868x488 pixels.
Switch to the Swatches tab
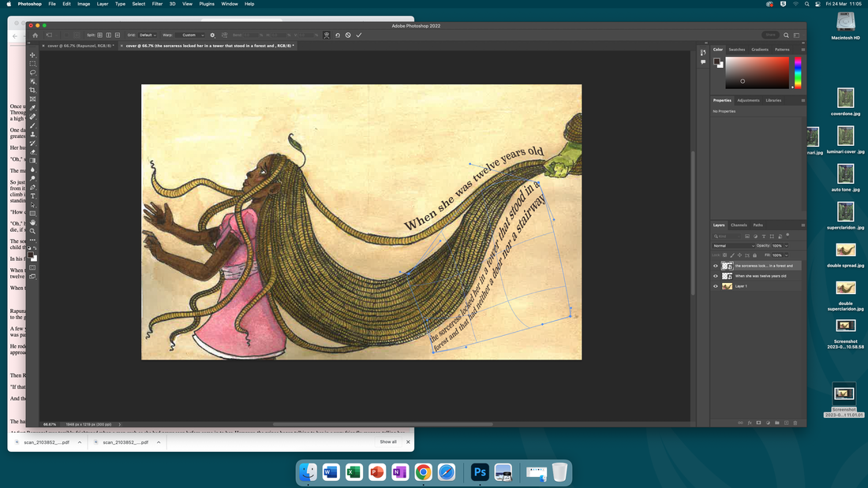pos(736,49)
